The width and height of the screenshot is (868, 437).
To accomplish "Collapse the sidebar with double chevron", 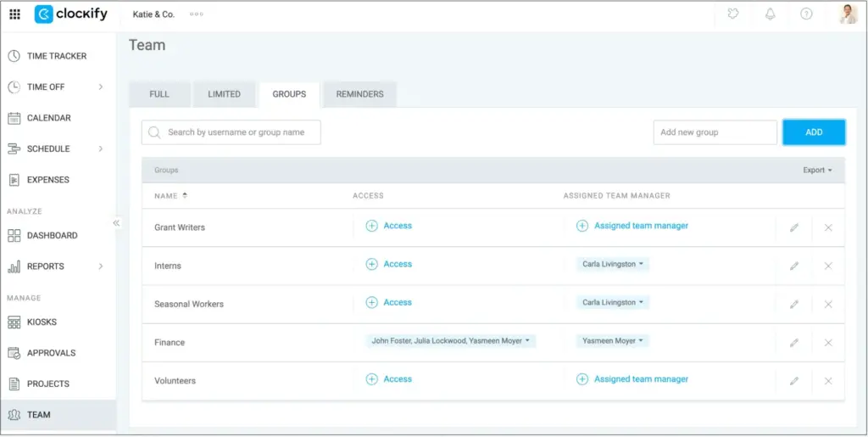I will tap(116, 223).
